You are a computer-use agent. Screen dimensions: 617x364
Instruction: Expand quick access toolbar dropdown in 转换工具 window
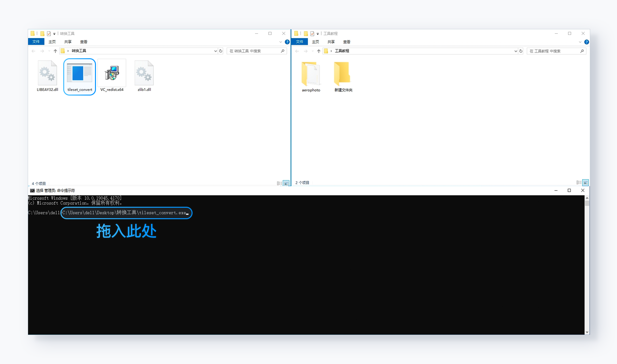(x=54, y=34)
